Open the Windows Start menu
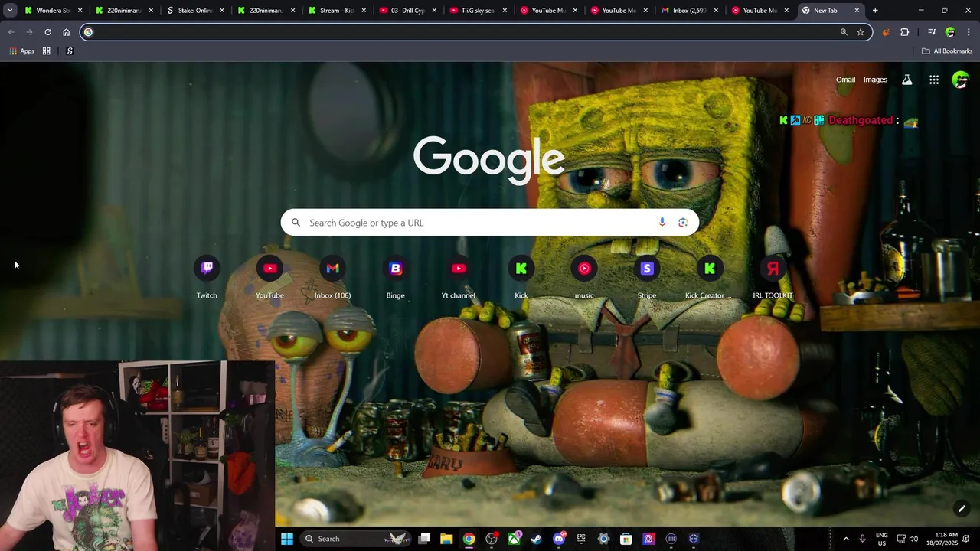 (x=287, y=539)
